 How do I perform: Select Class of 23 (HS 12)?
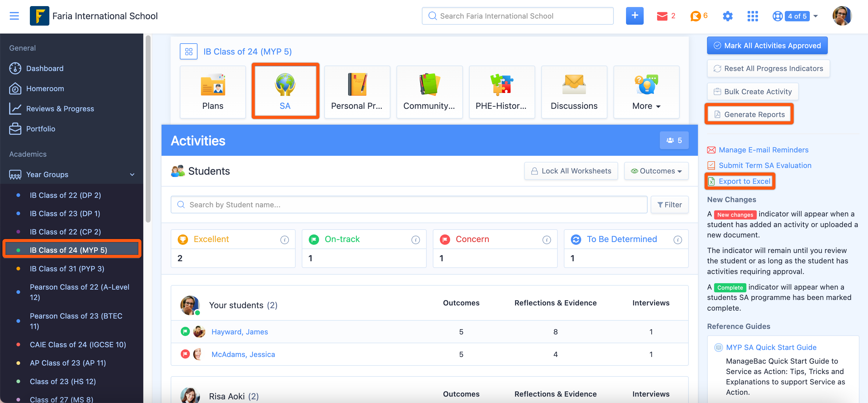63,381
